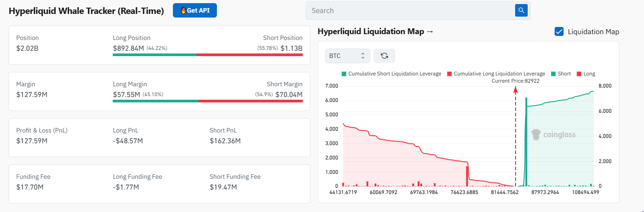Click the Margin total $127.59M
Image resolution: width=644 pixels, height=212 pixels.
pos(32,94)
